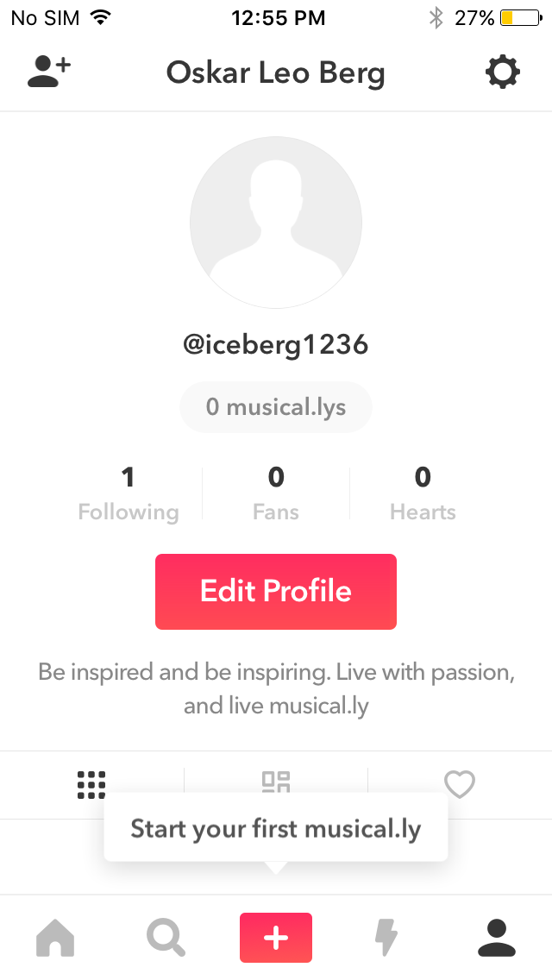This screenshot has height=980, width=552.
Task: Tap the battery indicator in status bar
Action: (519, 17)
